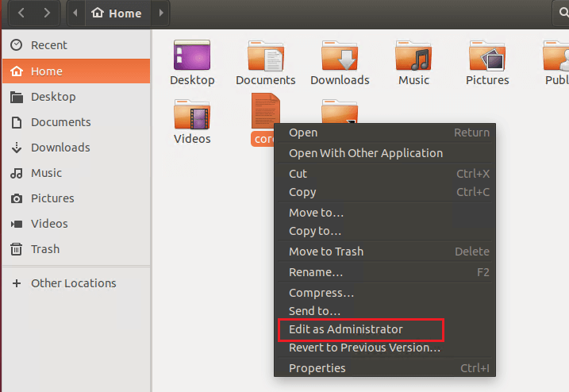569x392 pixels.
Task: Choose Open With Other Application
Action: click(x=365, y=153)
